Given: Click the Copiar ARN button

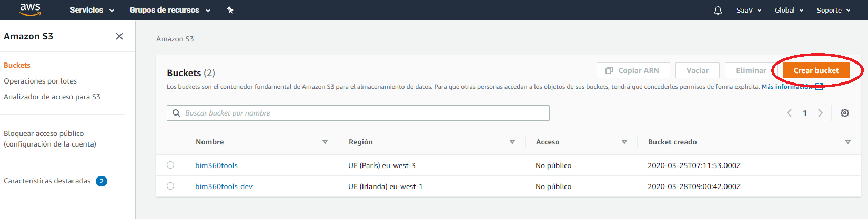Looking at the screenshot, I should [x=633, y=70].
